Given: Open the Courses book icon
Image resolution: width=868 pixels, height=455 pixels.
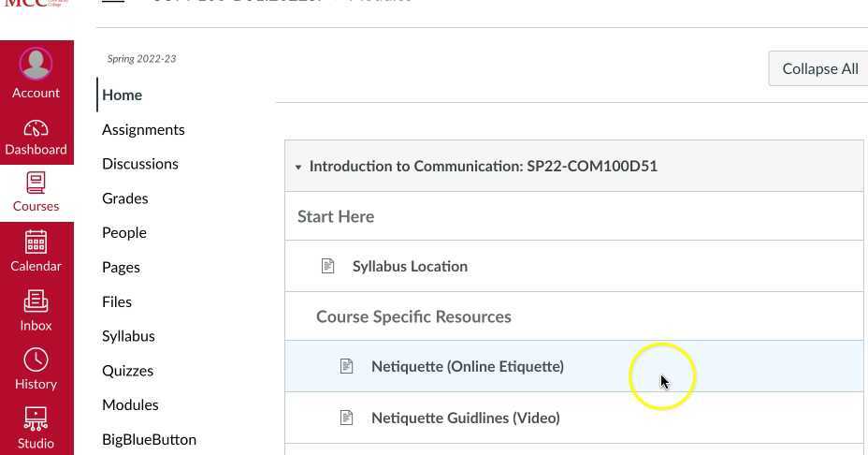Looking at the screenshot, I should (36, 183).
